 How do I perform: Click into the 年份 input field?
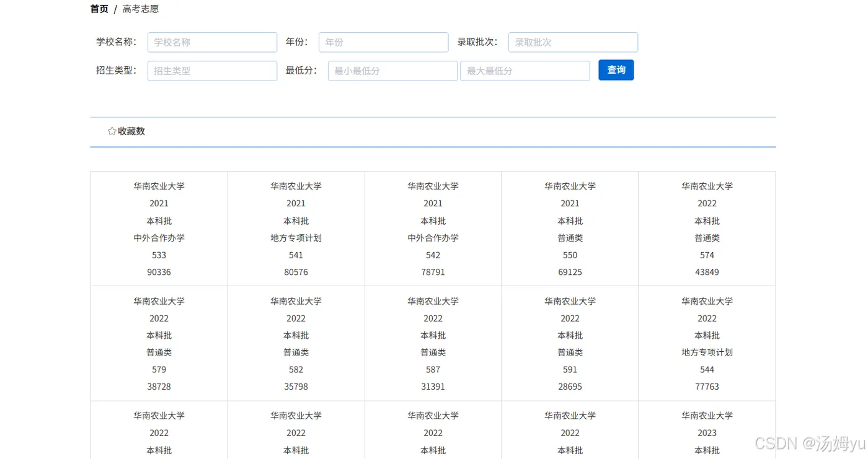point(383,42)
